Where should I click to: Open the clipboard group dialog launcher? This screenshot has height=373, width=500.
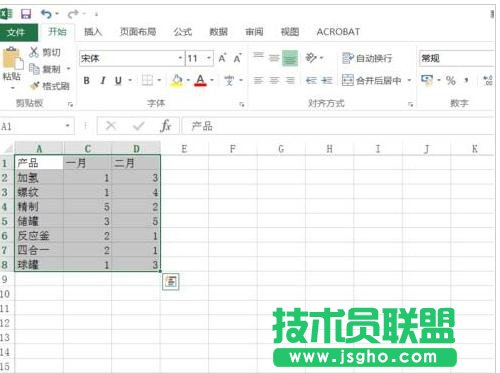click(70, 104)
